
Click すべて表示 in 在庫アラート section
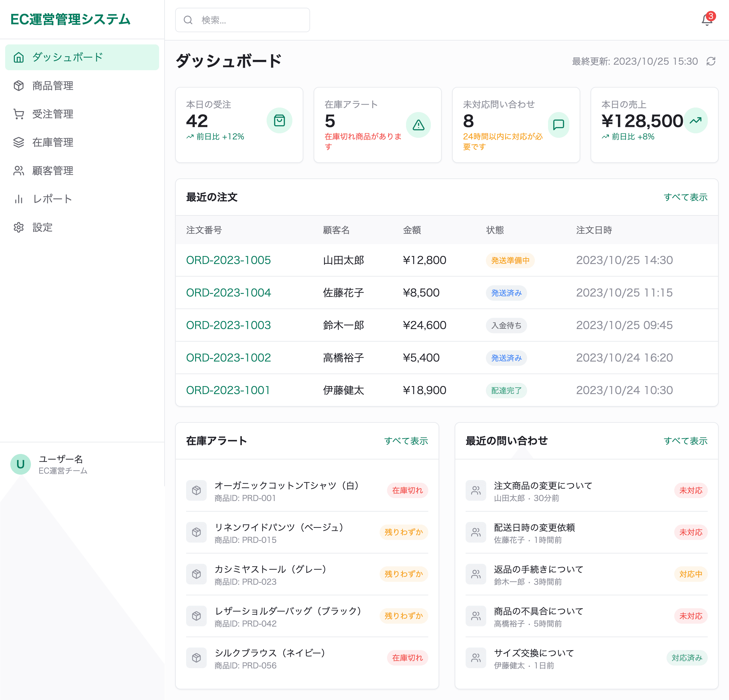[406, 441]
